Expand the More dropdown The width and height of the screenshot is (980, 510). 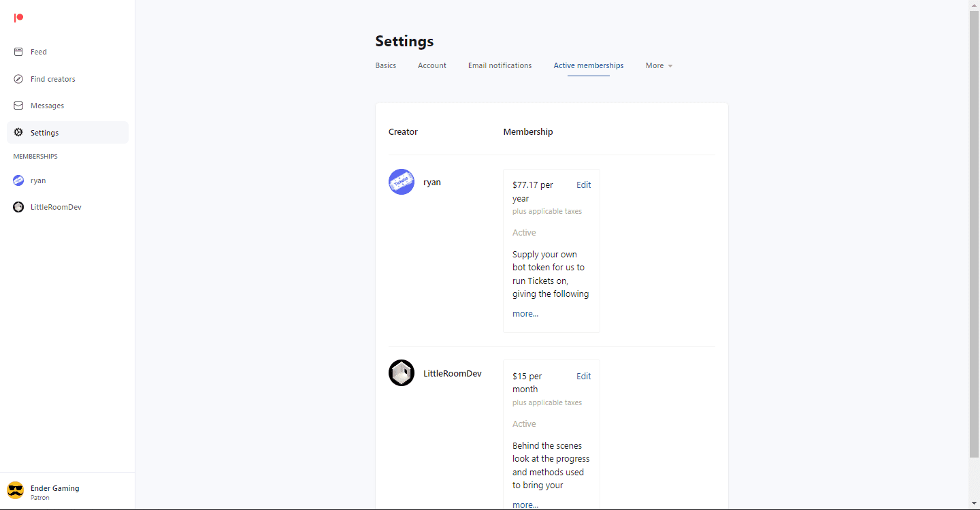coord(659,65)
